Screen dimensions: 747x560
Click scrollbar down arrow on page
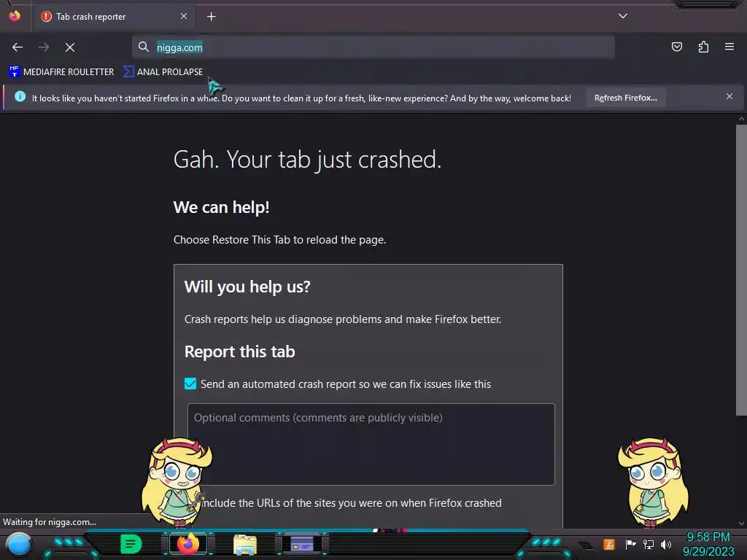point(741,523)
